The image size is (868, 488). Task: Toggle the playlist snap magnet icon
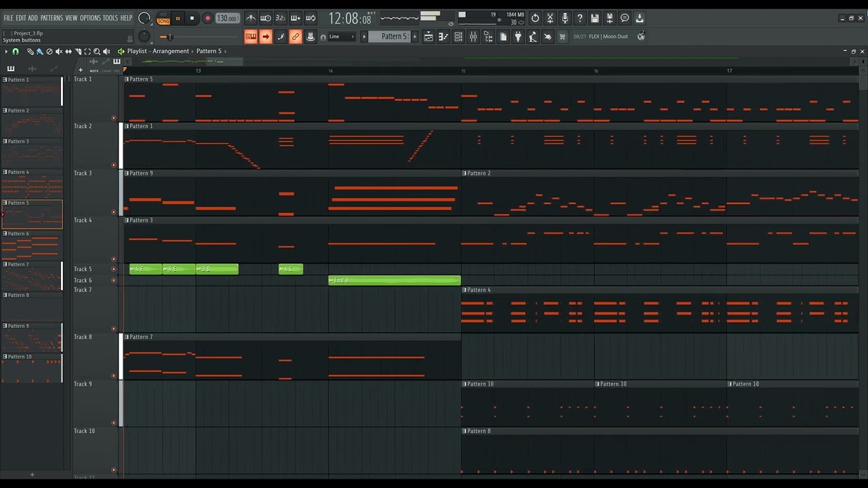click(x=16, y=52)
